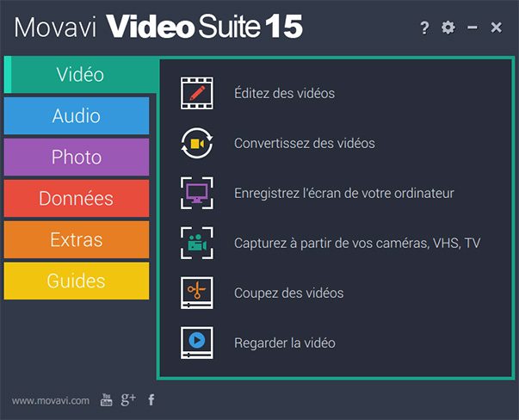Viewport: 519px width, 420px height.
Task: Select the Vidéo tab
Action: coord(81,75)
